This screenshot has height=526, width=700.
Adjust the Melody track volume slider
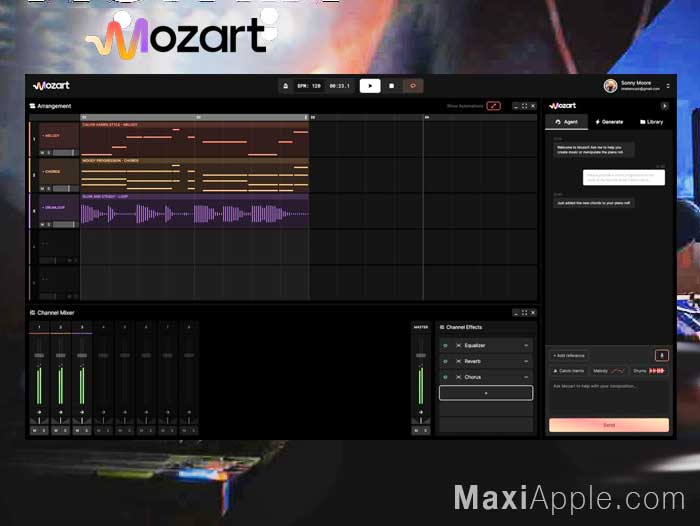click(x=66, y=153)
